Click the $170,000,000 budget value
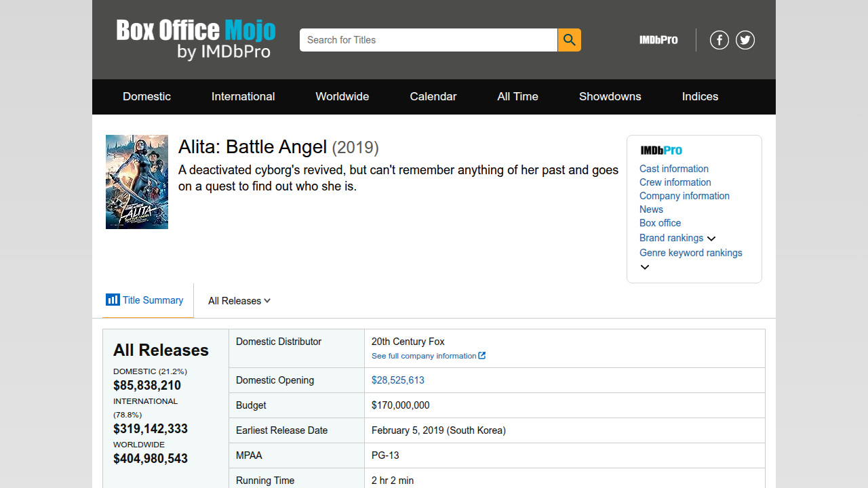Image resolution: width=868 pixels, height=488 pixels. [401, 405]
